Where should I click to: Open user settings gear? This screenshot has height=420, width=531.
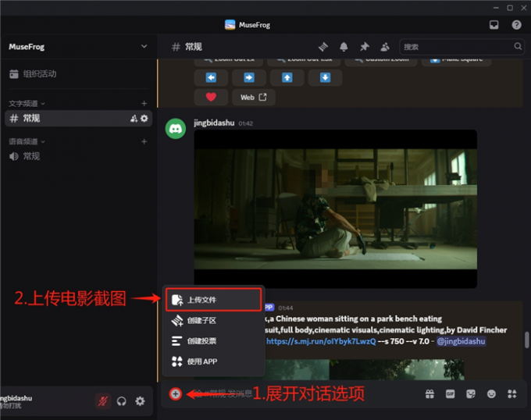click(x=140, y=401)
